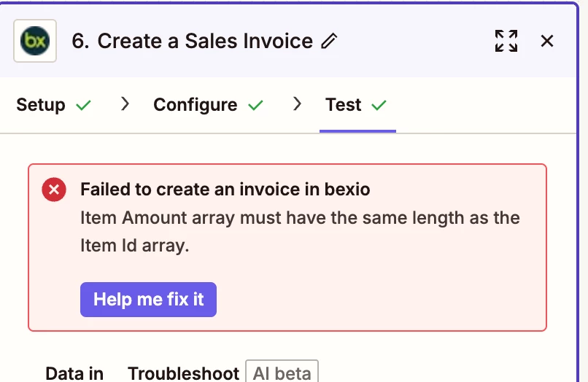The height and width of the screenshot is (382, 588).
Task: Expand the panel with the fullscreen arrows icon
Action: [506, 41]
